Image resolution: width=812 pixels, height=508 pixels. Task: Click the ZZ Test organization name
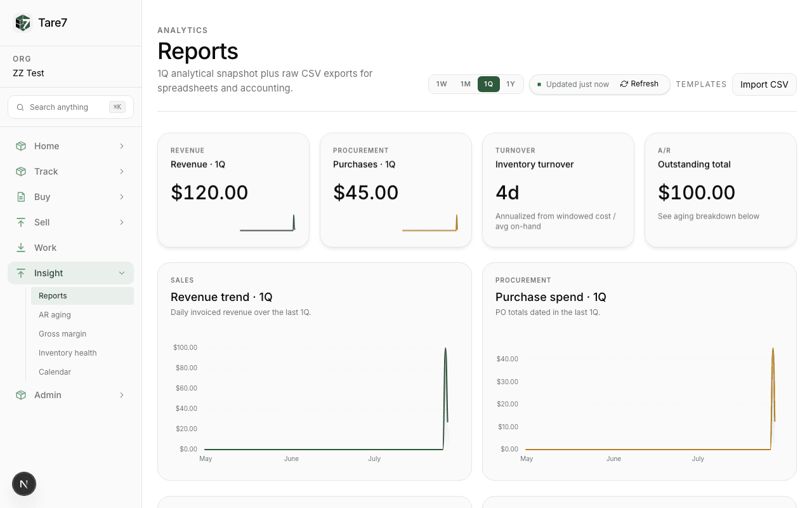coord(29,73)
